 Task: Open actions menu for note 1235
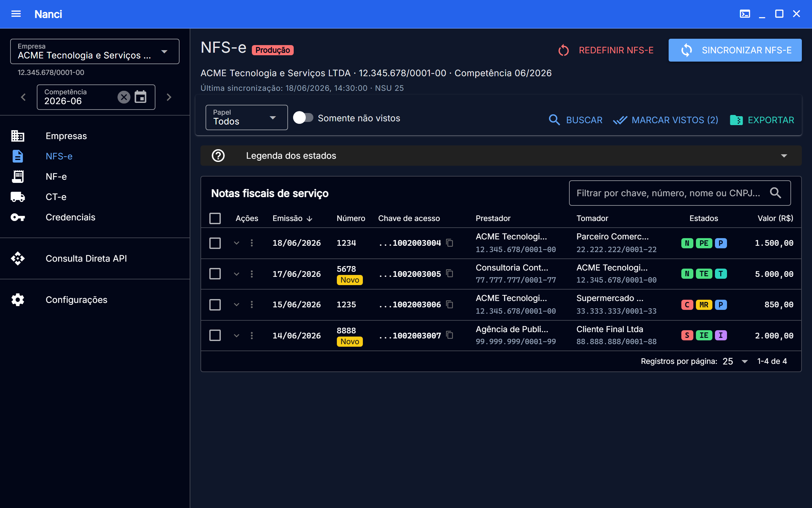(x=252, y=304)
